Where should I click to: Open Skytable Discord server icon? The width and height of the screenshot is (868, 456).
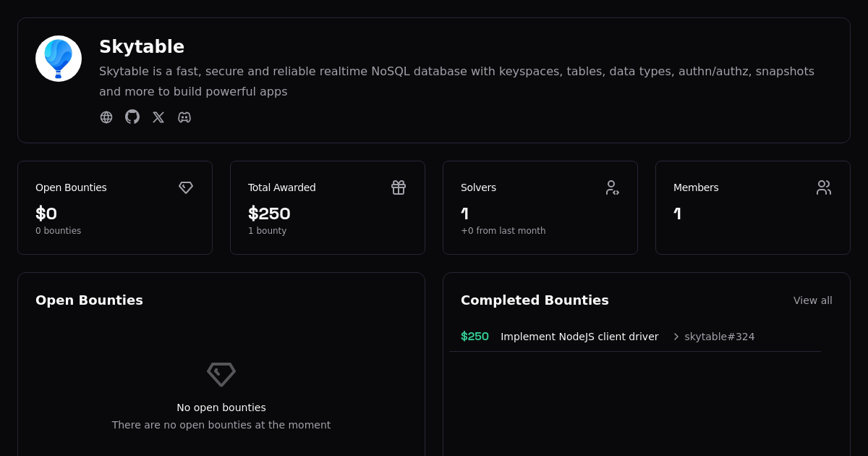[184, 117]
